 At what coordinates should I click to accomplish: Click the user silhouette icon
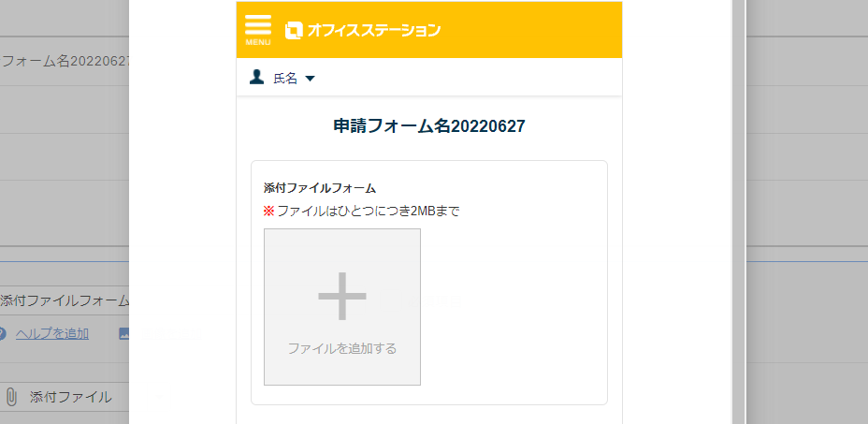point(256,78)
